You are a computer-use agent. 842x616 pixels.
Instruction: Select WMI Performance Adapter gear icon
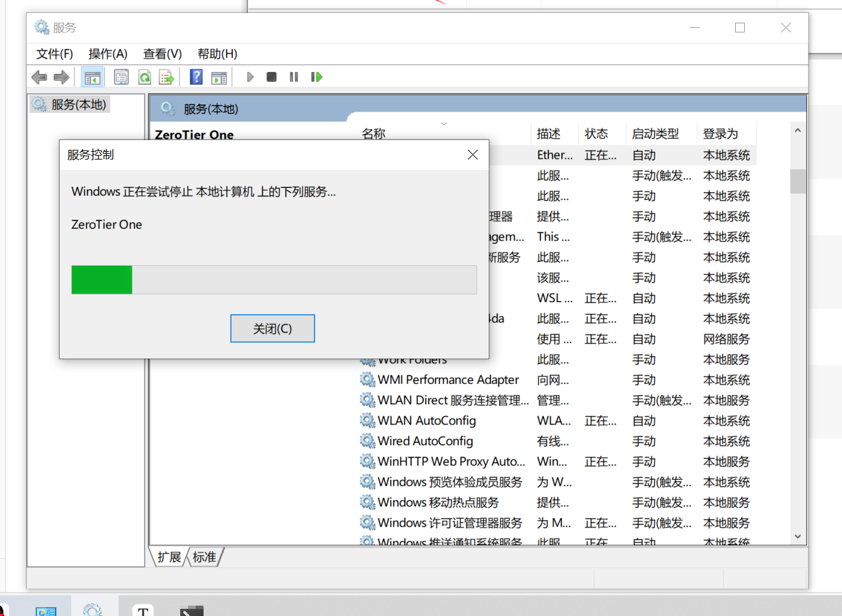(x=368, y=380)
